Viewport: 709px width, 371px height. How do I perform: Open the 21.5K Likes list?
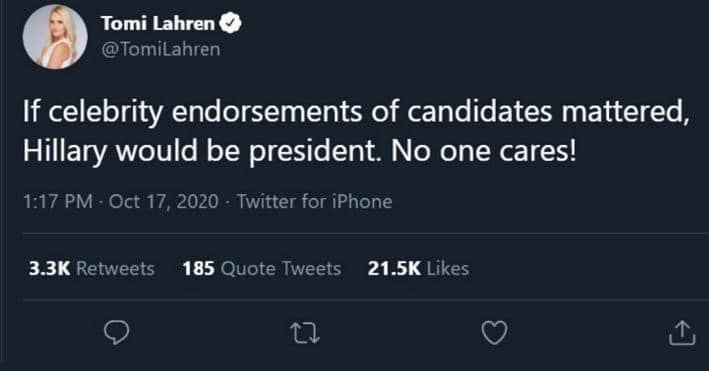(418, 269)
